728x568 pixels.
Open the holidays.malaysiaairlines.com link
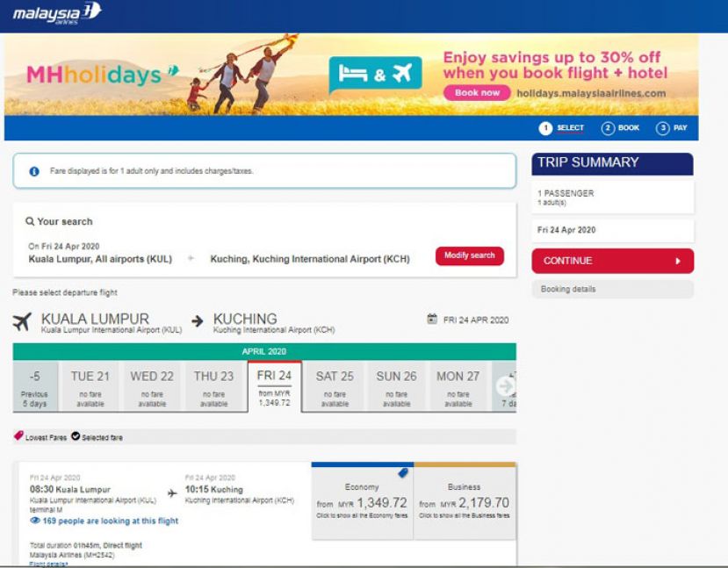coord(591,93)
